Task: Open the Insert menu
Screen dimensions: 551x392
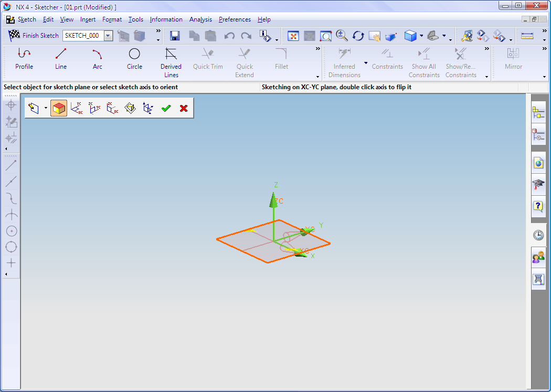Action: tap(88, 19)
